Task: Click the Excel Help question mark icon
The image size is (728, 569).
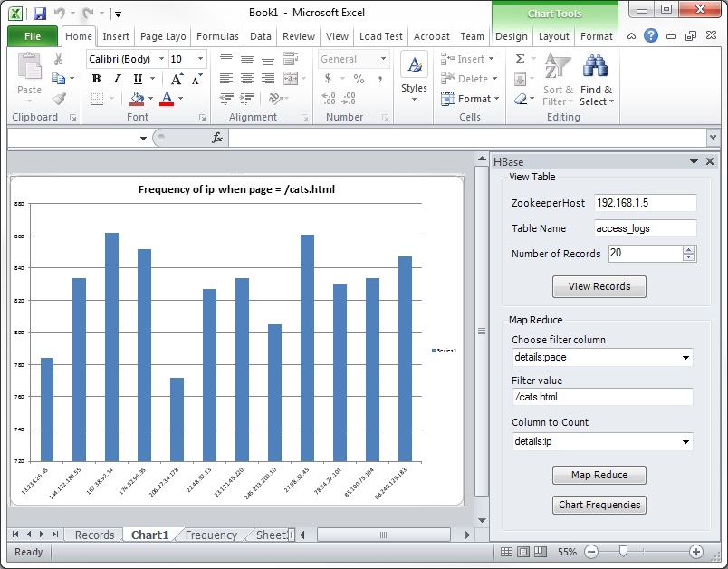Action: pyautogui.click(x=650, y=36)
